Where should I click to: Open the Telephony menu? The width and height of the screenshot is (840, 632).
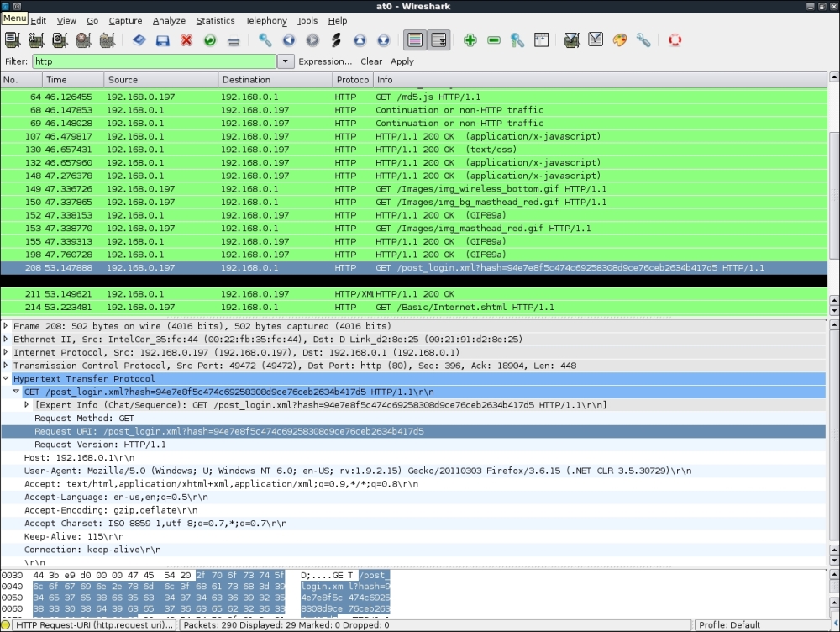266,20
